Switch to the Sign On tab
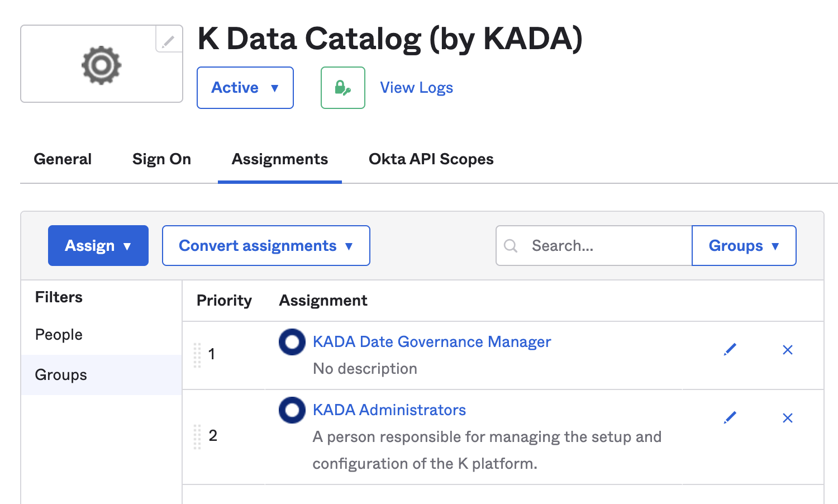 pyautogui.click(x=161, y=159)
